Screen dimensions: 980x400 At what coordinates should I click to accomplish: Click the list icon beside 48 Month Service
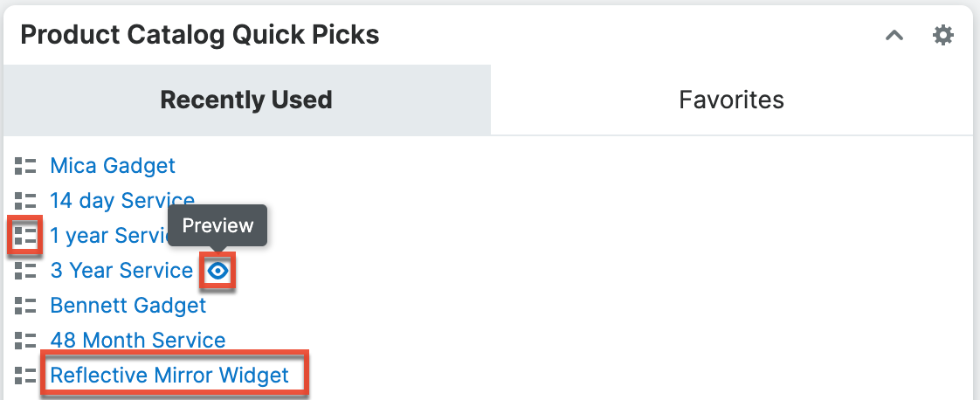[x=25, y=341]
